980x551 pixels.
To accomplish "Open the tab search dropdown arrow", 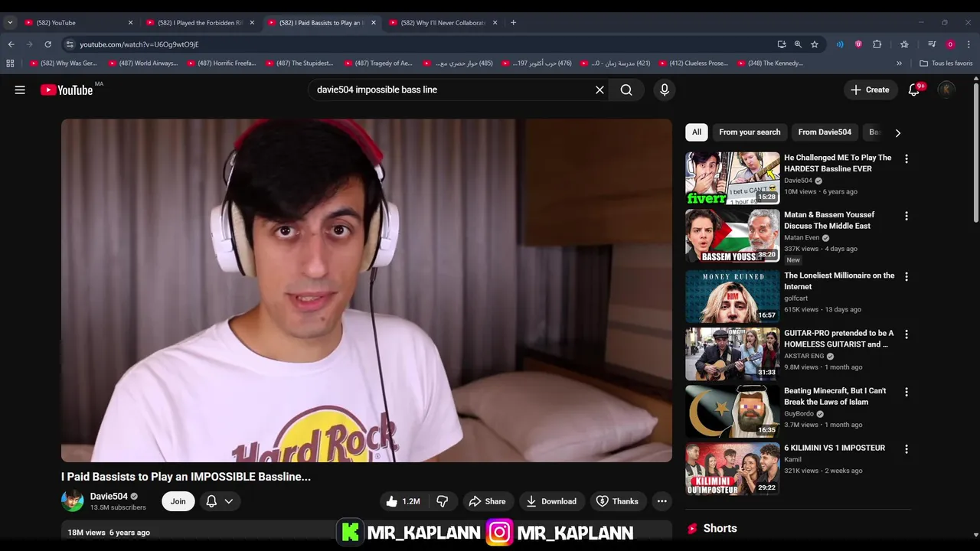I will pos(10,23).
